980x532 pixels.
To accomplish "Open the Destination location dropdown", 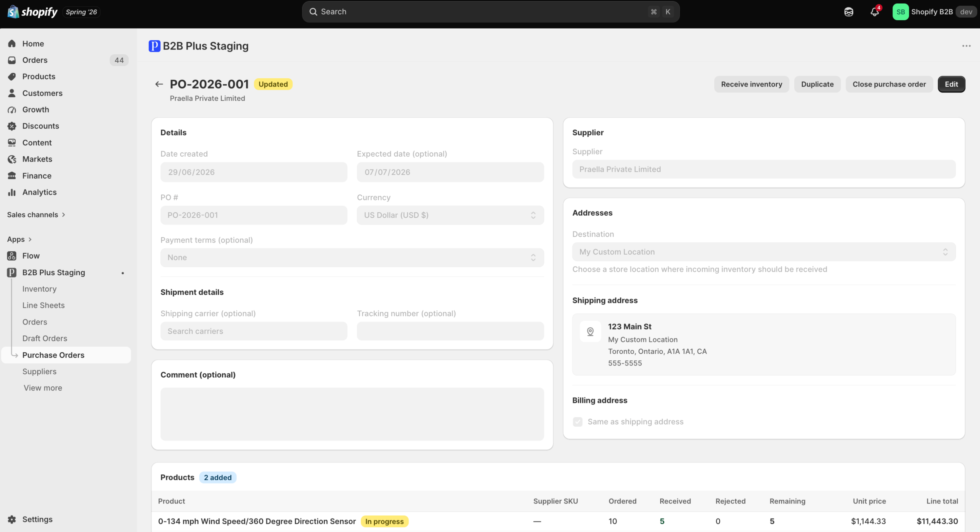I will [x=764, y=252].
